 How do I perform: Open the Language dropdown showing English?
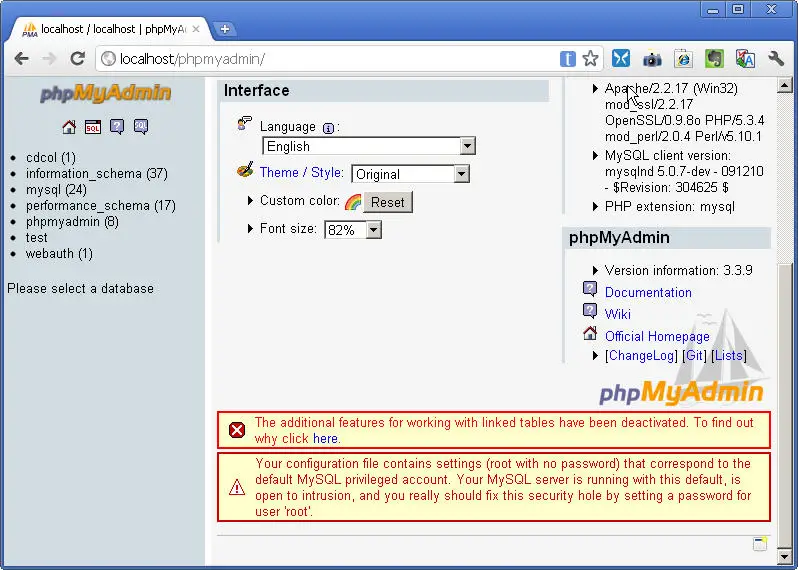coord(369,147)
